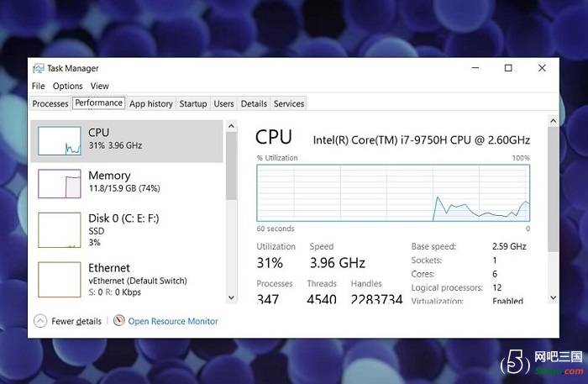Switch to the Processes tab
588x384 pixels.
[50, 103]
